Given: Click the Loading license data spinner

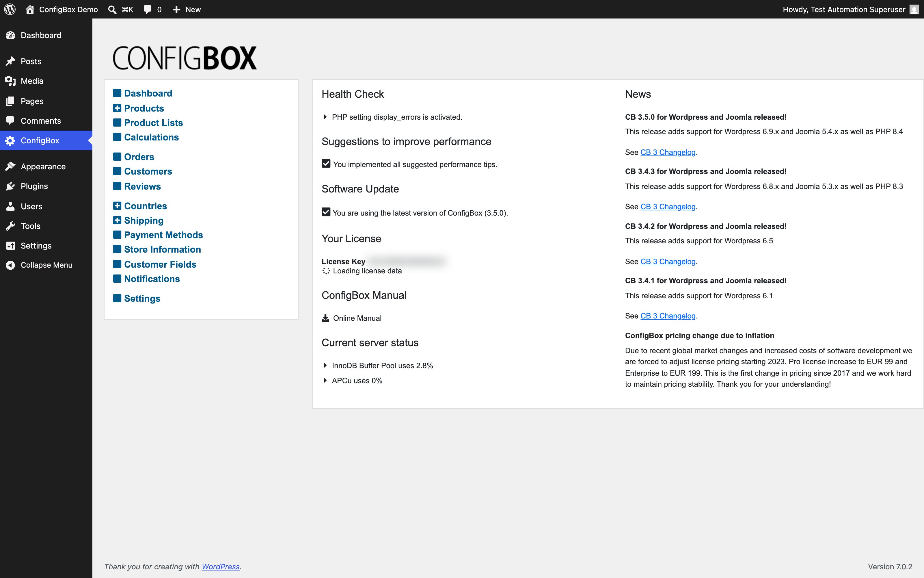Looking at the screenshot, I should [326, 271].
